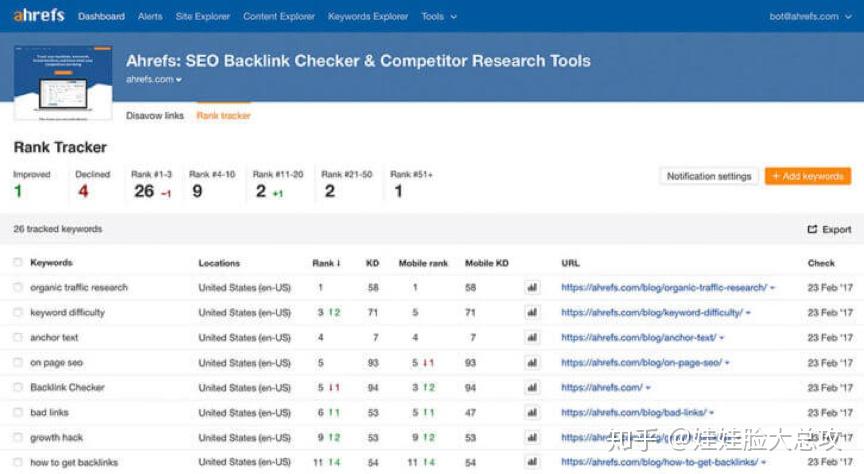This screenshot has height=474, width=864.
Task: Open chart icon for keyword difficulty row
Action: pos(532,313)
